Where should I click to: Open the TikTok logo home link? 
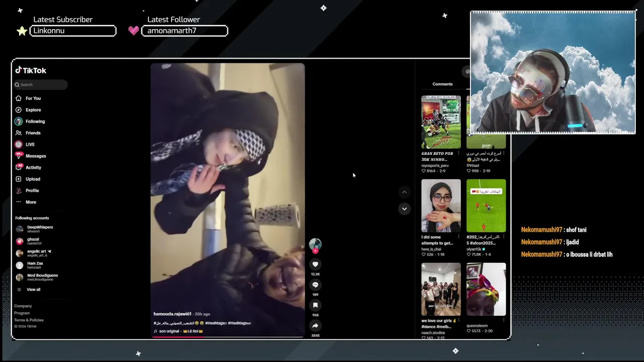point(31,70)
